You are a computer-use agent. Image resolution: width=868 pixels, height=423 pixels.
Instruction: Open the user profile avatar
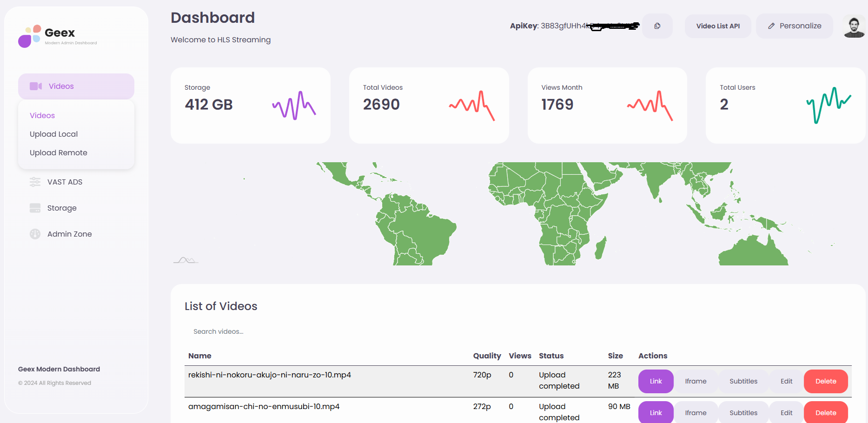click(854, 27)
